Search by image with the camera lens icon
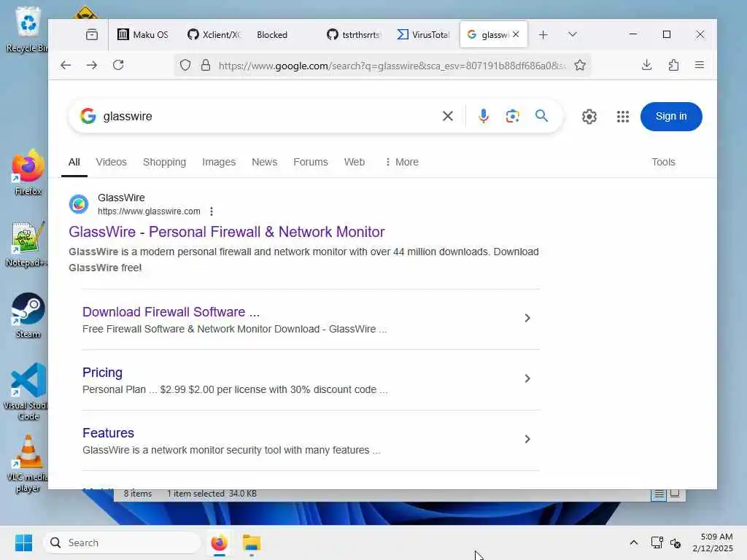The height and width of the screenshot is (560, 747). pyautogui.click(x=512, y=116)
